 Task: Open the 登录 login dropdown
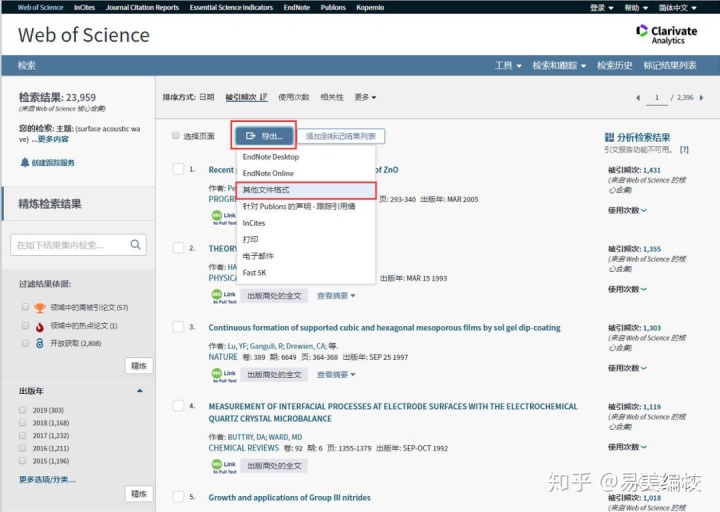[602, 8]
